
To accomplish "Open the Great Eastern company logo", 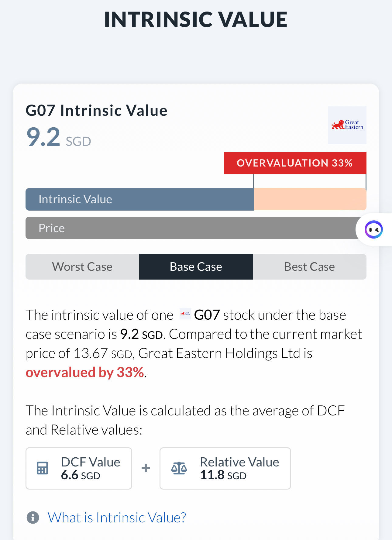I will (347, 125).
